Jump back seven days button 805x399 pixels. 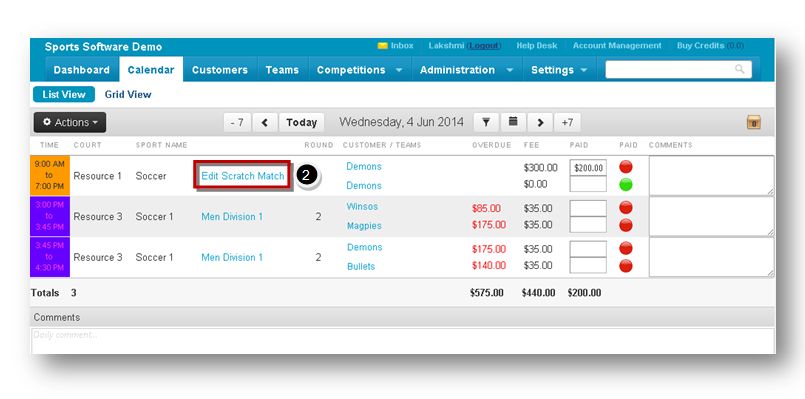tap(237, 123)
